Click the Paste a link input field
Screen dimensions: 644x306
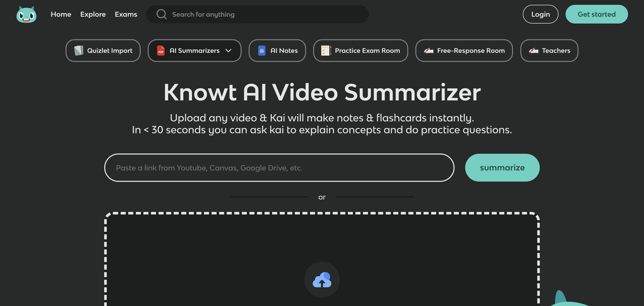pyautogui.click(x=279, y=168)
